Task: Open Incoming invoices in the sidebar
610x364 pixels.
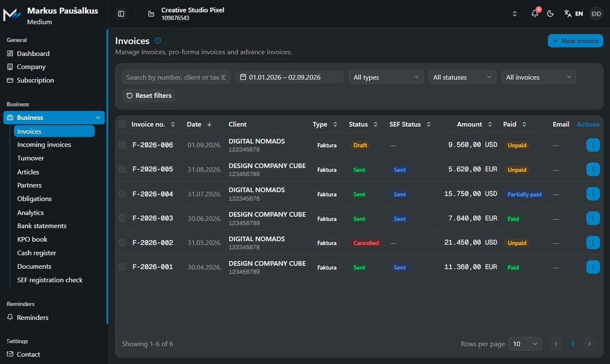Action: tap(44, 145)
